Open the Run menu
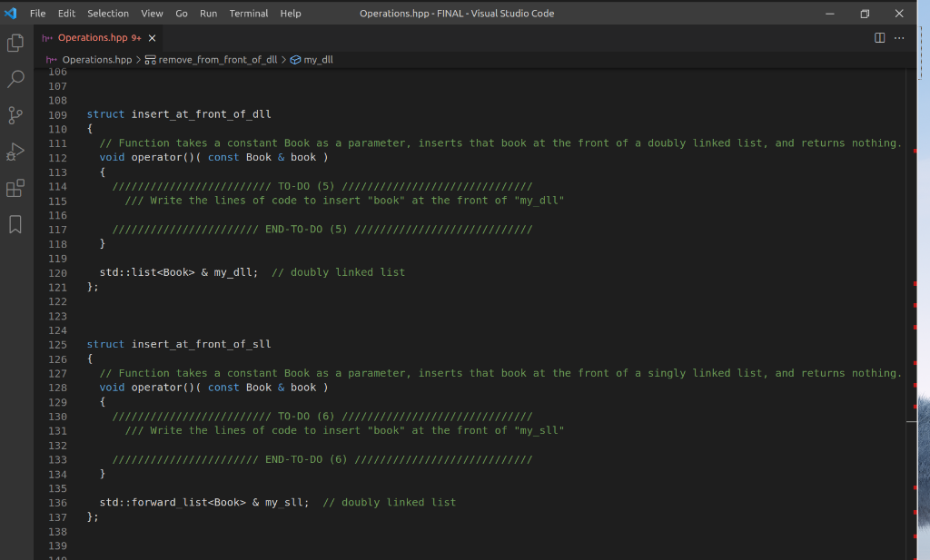 click(x=208, y=13)
